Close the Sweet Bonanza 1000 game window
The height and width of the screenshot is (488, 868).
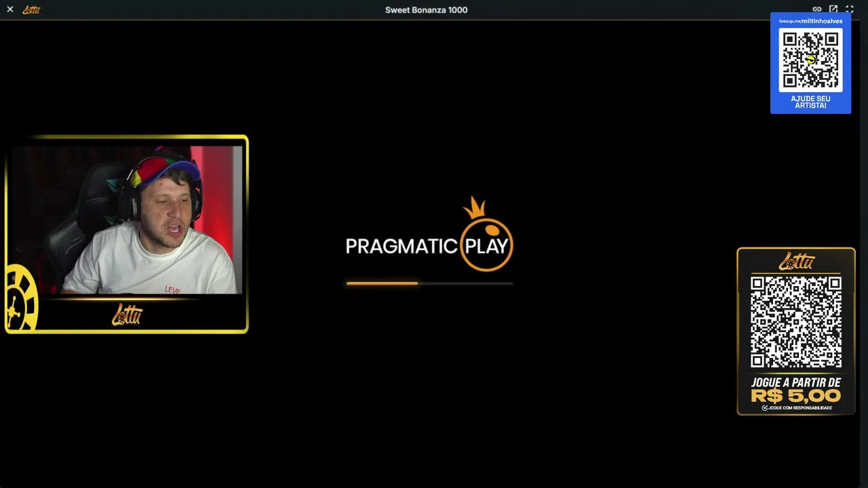coord(10,9)
